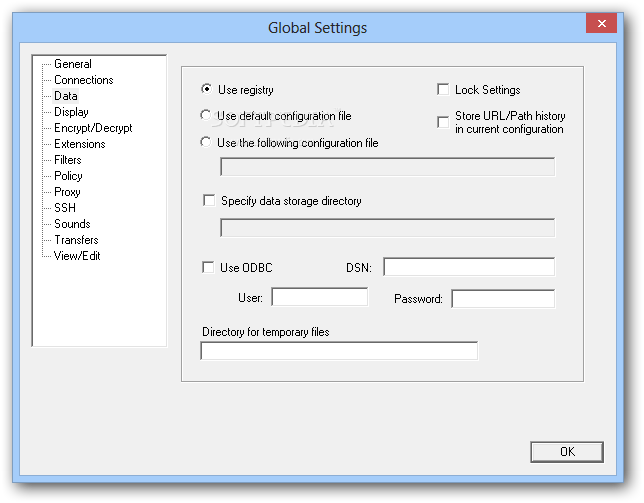Screen dimensions: 644x503
Task: Click the configuration file path field
Action: coord(387,167)
